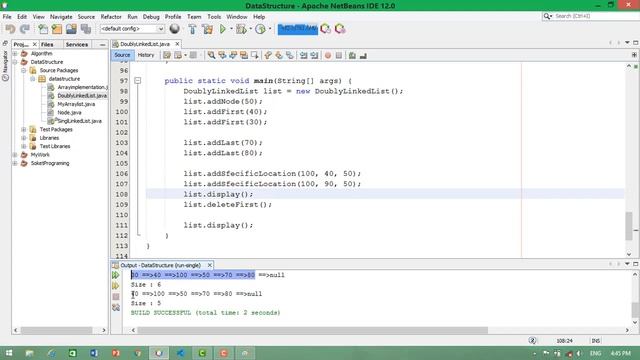The width and height of the screenshot is (640, 360).
Task: Open the File menu
Action: 7,17
